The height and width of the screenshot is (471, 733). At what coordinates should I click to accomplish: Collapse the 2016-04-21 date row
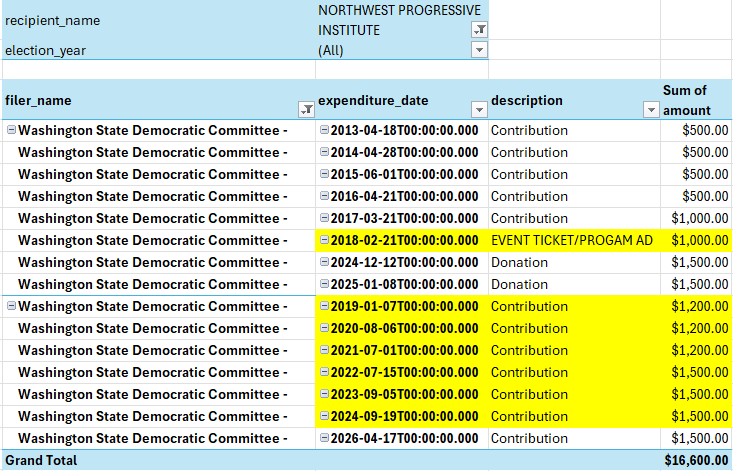[324, 196]
